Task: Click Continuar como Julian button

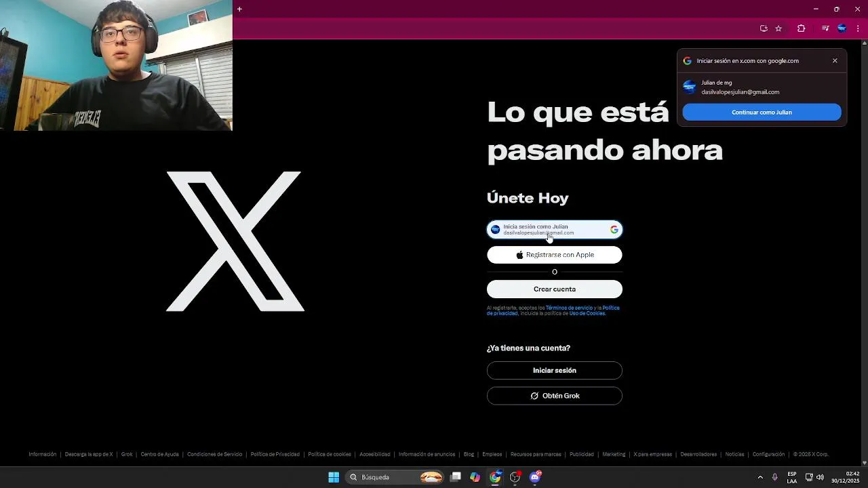Action: (x=762, y=113)
